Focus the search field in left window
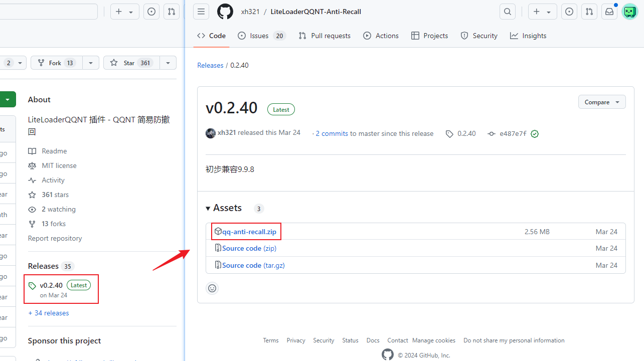644x361 pixels. (49, 12)
